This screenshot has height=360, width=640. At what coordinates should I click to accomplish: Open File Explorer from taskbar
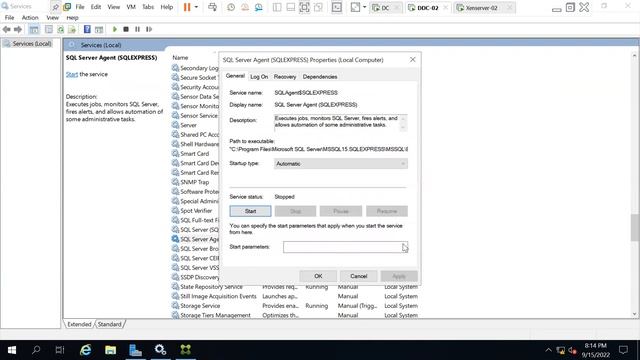[110, 350]
